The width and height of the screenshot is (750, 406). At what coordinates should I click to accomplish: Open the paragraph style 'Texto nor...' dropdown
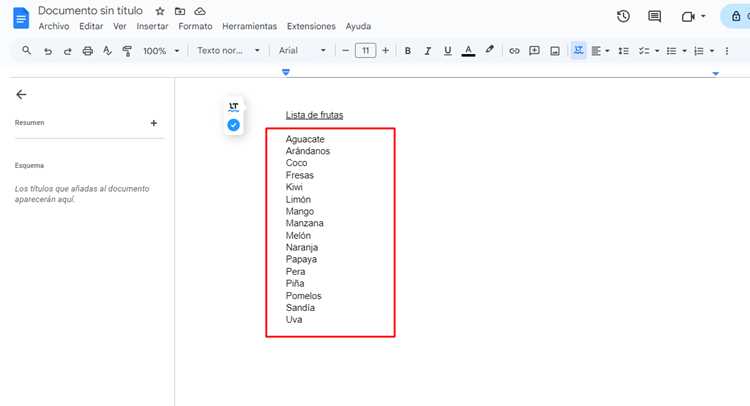(x=228, y=50)
